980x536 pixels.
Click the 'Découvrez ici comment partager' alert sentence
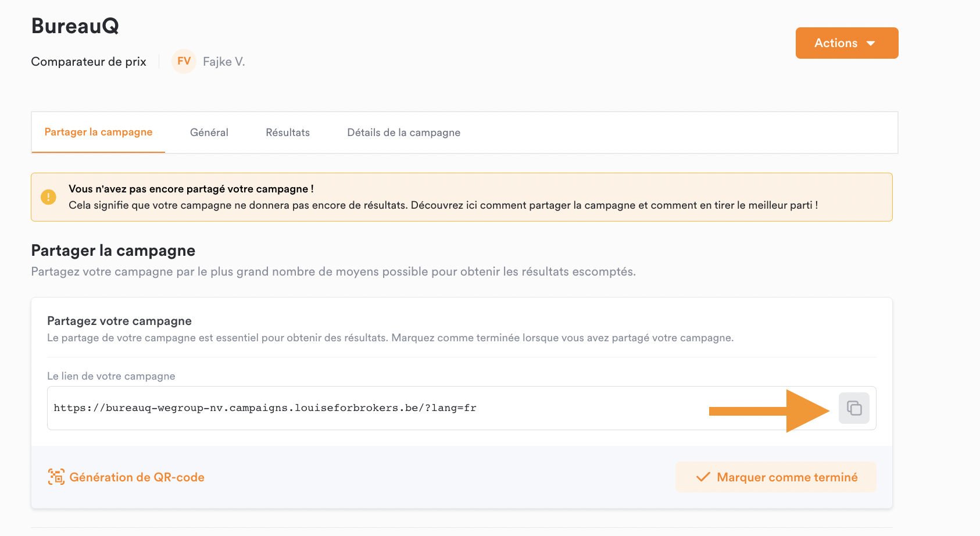[614, 205]
